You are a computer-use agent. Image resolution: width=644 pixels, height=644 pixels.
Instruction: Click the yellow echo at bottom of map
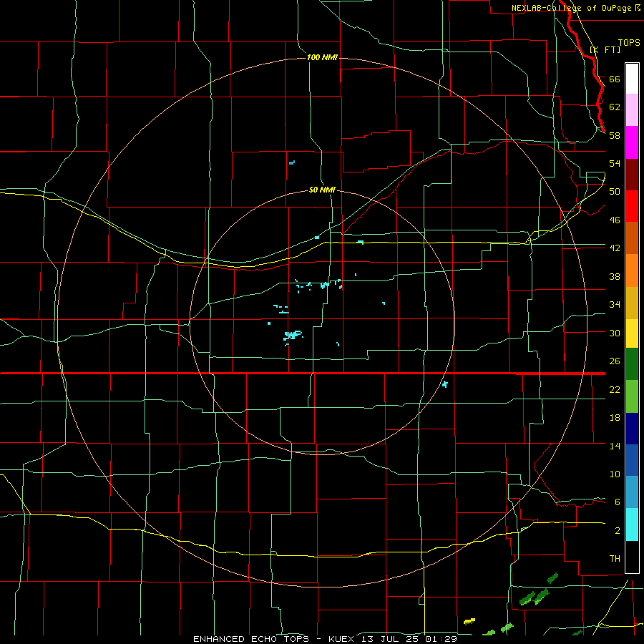point(469,621)
